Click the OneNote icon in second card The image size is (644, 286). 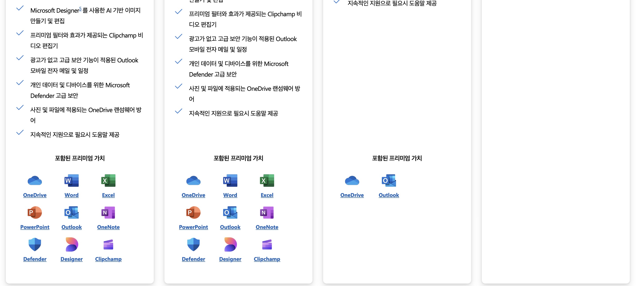coord(267,213)
